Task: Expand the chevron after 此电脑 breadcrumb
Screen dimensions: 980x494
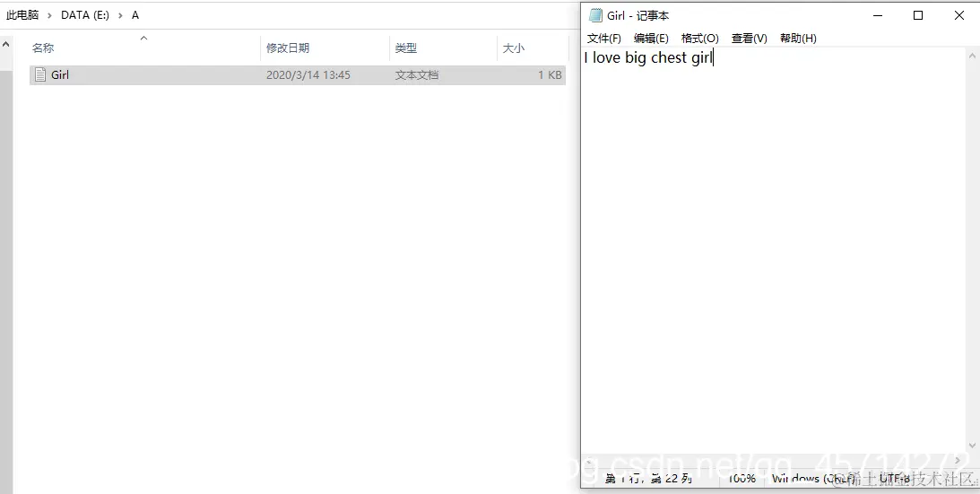Action: click(50, 15)
